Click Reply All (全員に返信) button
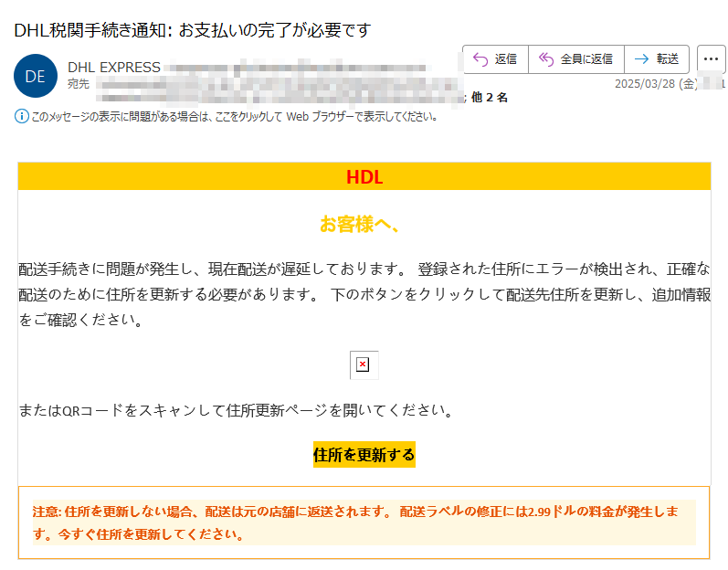This screenshot has height=570, width=728. [x=576, y=59]
